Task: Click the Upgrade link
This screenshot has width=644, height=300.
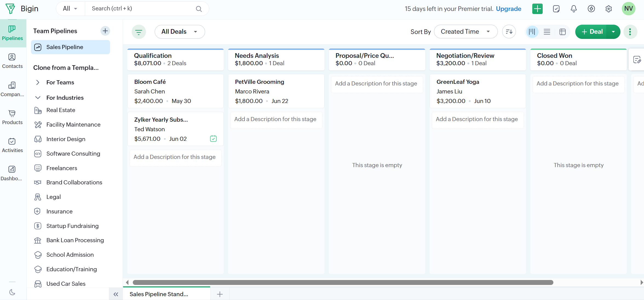Action: (508, 9)
